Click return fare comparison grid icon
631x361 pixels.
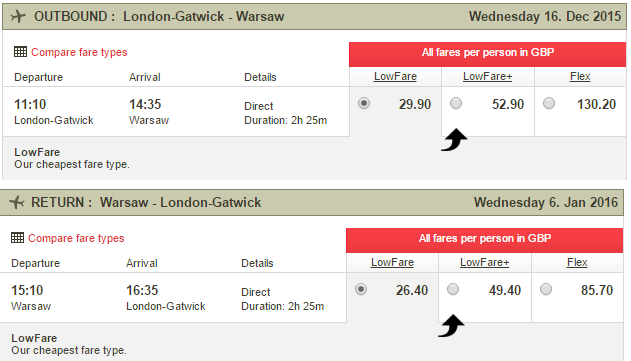17,237
